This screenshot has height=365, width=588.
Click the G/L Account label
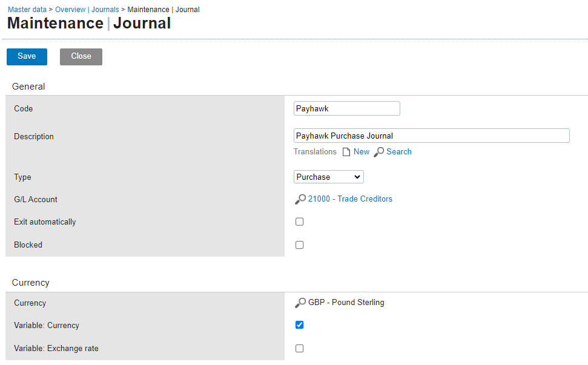point(36,199)
